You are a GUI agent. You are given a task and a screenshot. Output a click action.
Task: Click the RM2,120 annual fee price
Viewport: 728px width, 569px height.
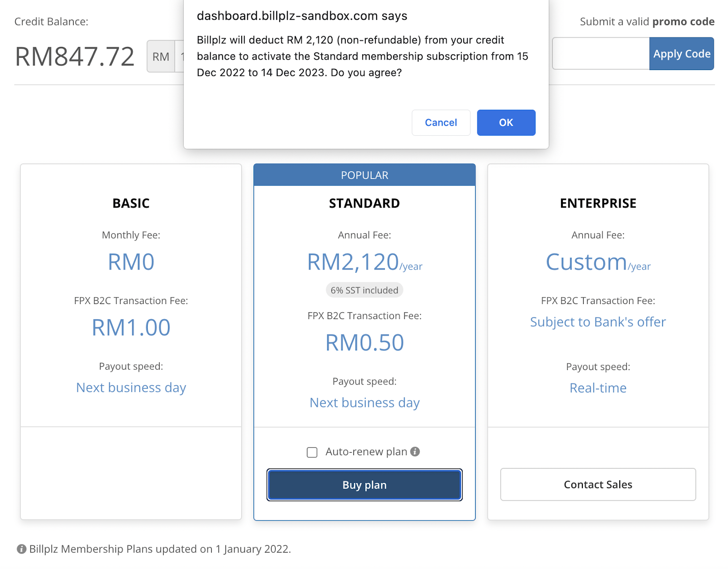pyautogui.click(x=353, y=262)
